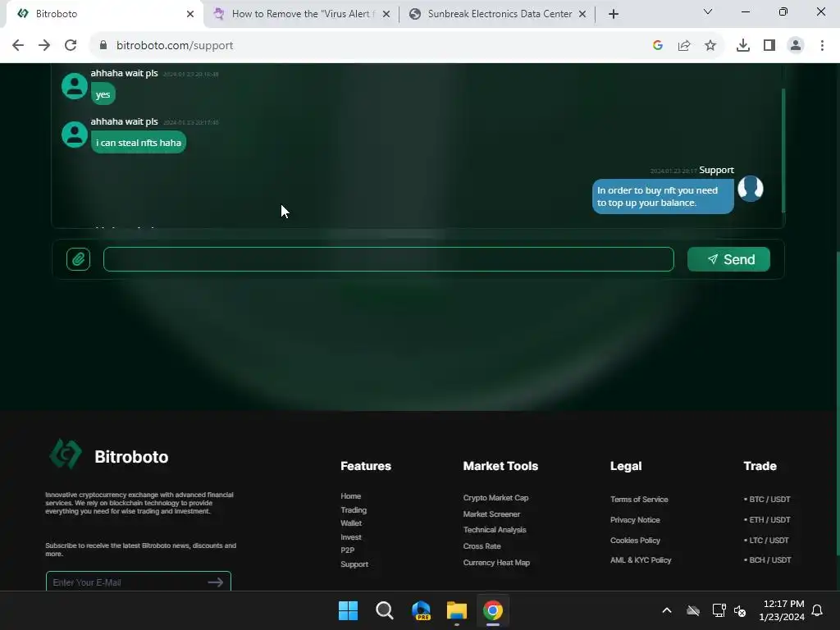Go back with the browser back arrow
This screenshot has height=630, width=840.
[18, 45]
